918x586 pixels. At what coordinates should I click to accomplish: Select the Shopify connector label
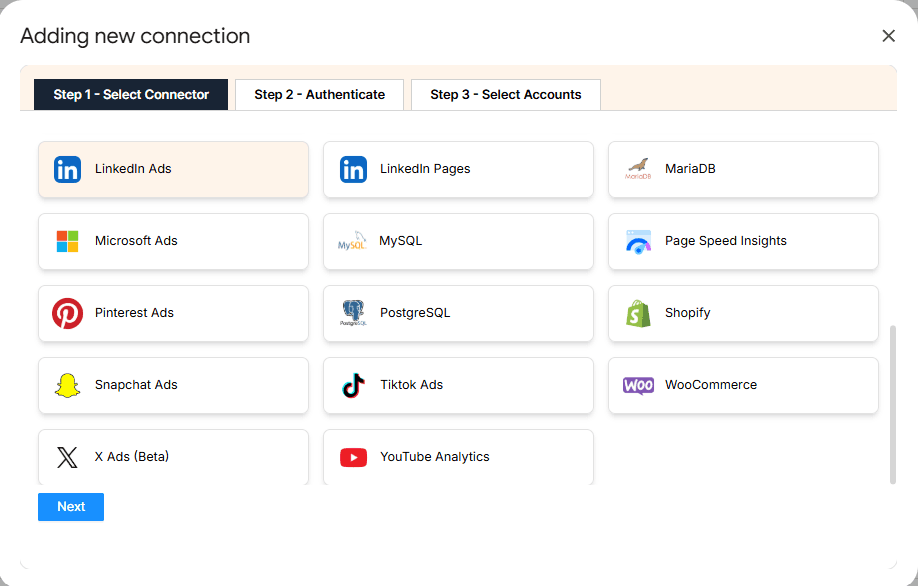[x=687, y=313]
